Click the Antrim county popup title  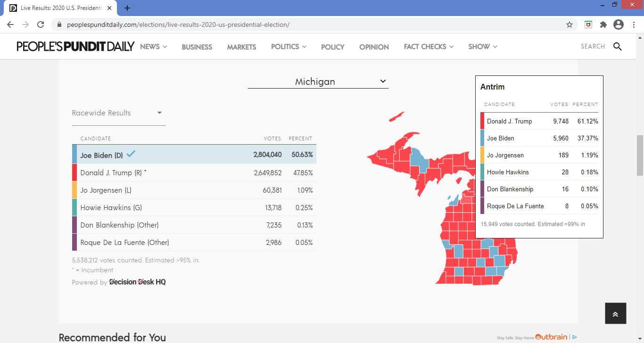click(492, 87)
